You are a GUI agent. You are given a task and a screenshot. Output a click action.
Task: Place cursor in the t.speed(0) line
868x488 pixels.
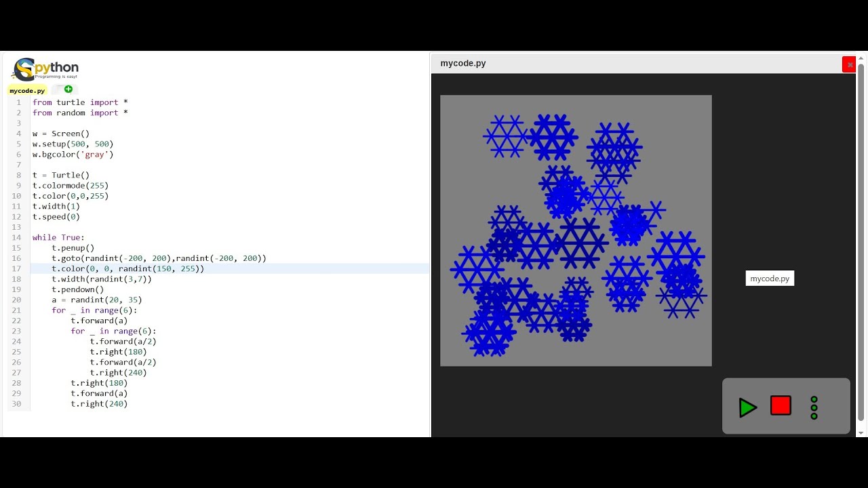point(56,217)
